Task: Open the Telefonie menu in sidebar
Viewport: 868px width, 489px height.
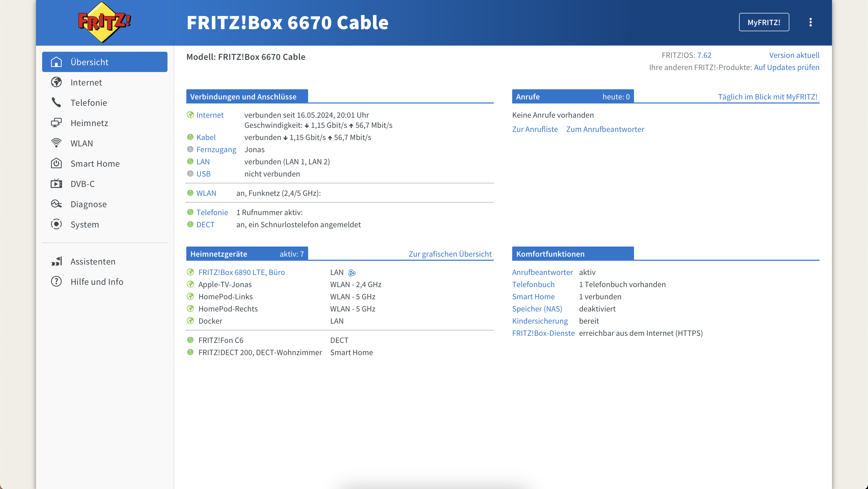Action: [105, 102]
